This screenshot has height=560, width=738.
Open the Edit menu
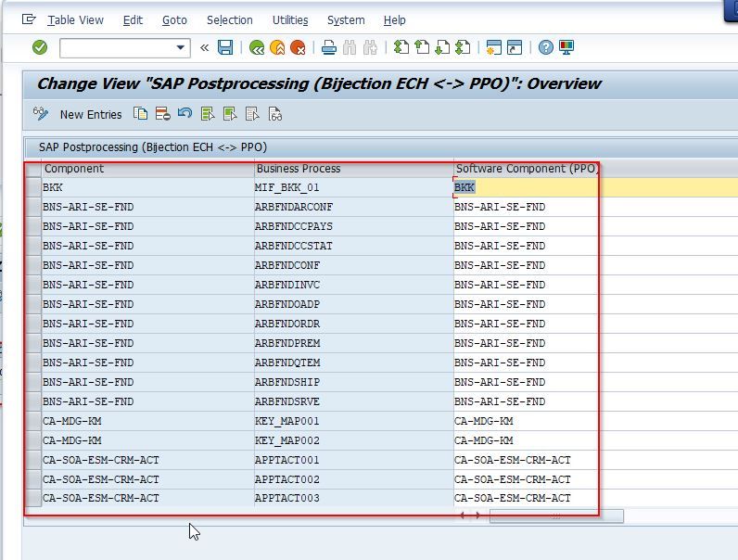tap(133, 20)
